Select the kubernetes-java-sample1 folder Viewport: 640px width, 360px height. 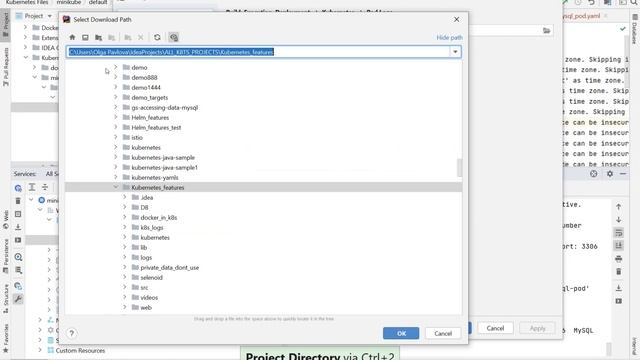(x=164, y=167)
